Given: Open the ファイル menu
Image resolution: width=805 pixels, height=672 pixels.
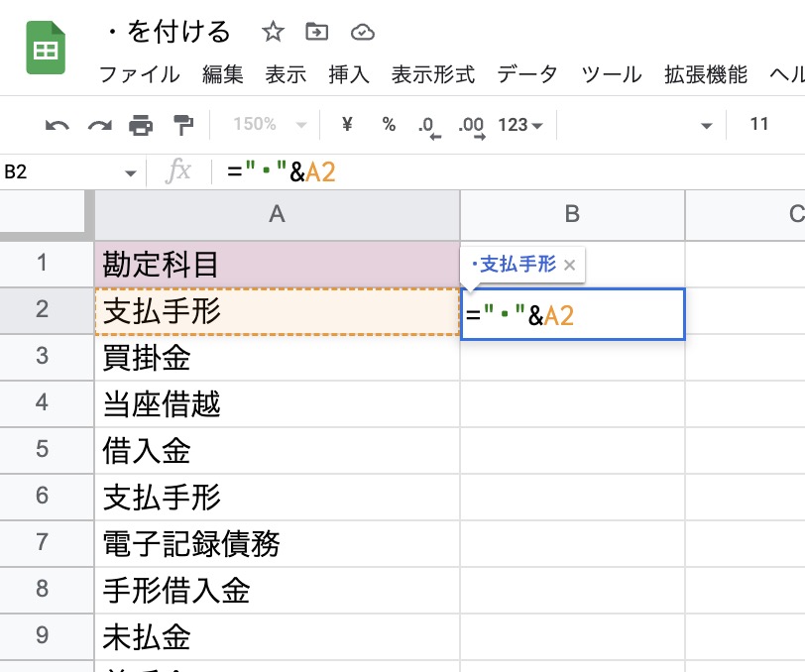Looking at the screenshot, I should (x=140, y=74).
